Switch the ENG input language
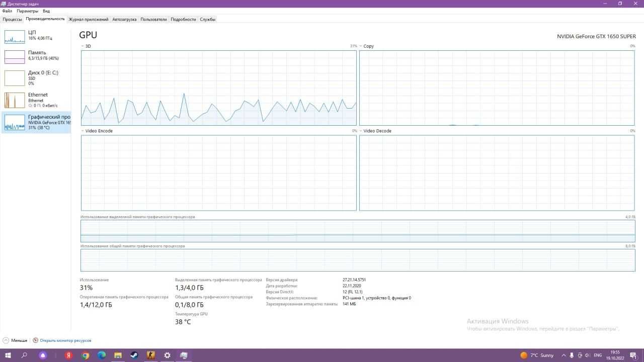Viewport: 644px width, 362px height. (598, 355)
